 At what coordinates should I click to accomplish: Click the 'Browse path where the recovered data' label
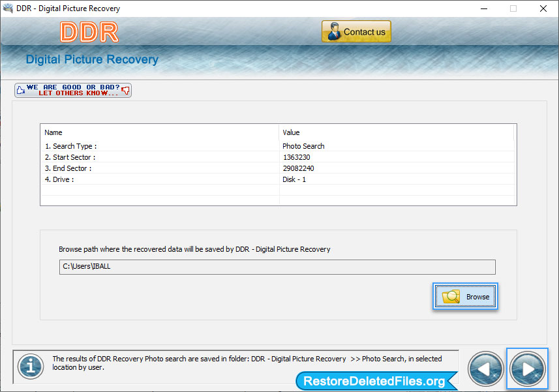194,249
